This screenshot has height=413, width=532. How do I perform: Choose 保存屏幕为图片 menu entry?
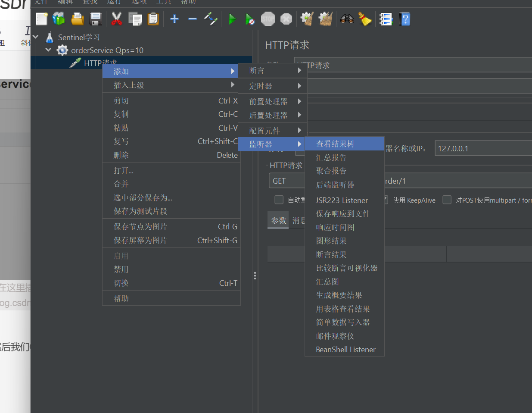171,240
